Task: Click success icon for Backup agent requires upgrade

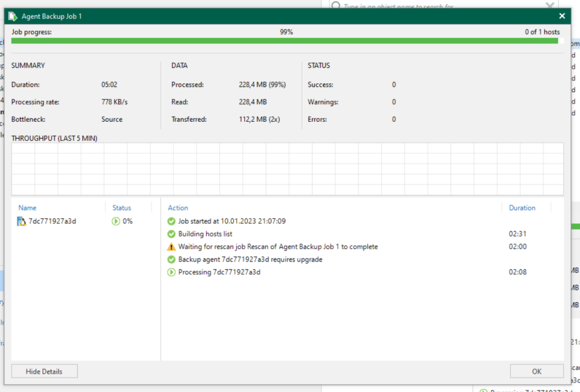Action: 171,259
